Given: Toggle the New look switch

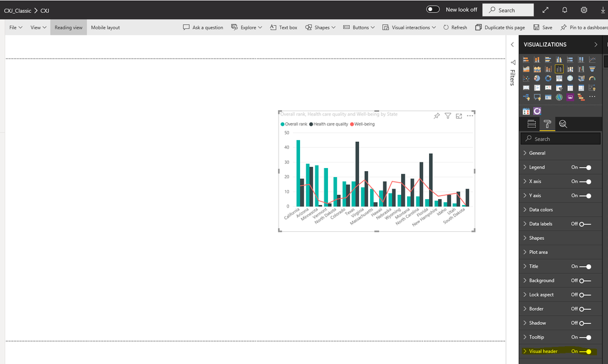Looking at the screenshot, I should pyautogui.click(x=433, y=9).
